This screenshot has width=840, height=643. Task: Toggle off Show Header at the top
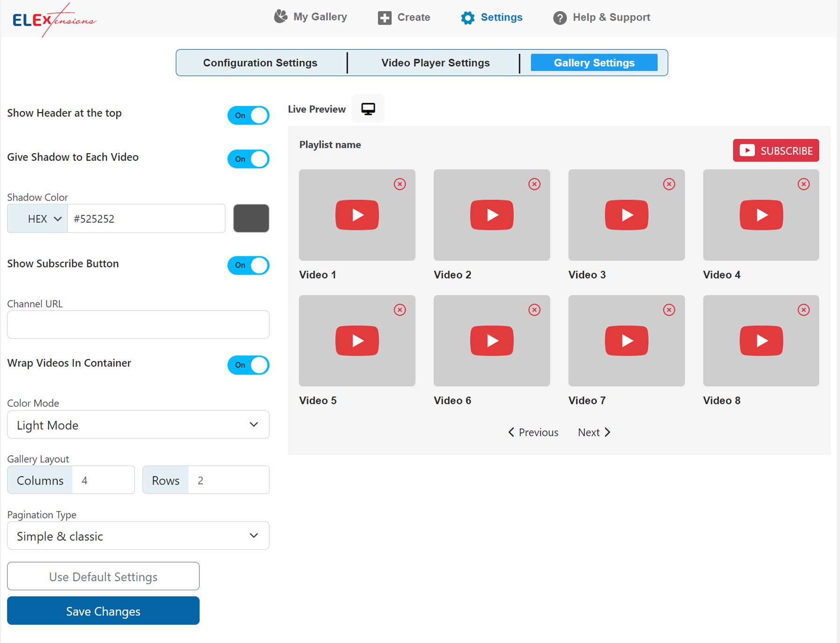(x=248, y=115)
